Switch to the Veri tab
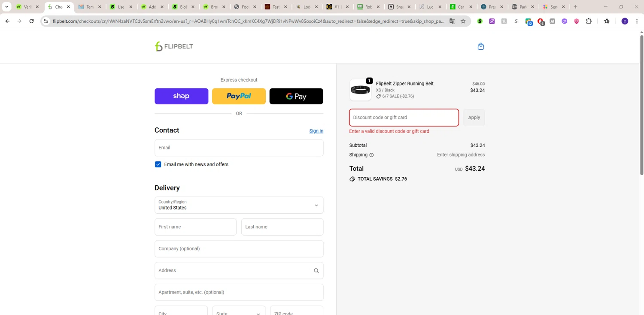Screen dimensions: 644x315 [27, 7]
